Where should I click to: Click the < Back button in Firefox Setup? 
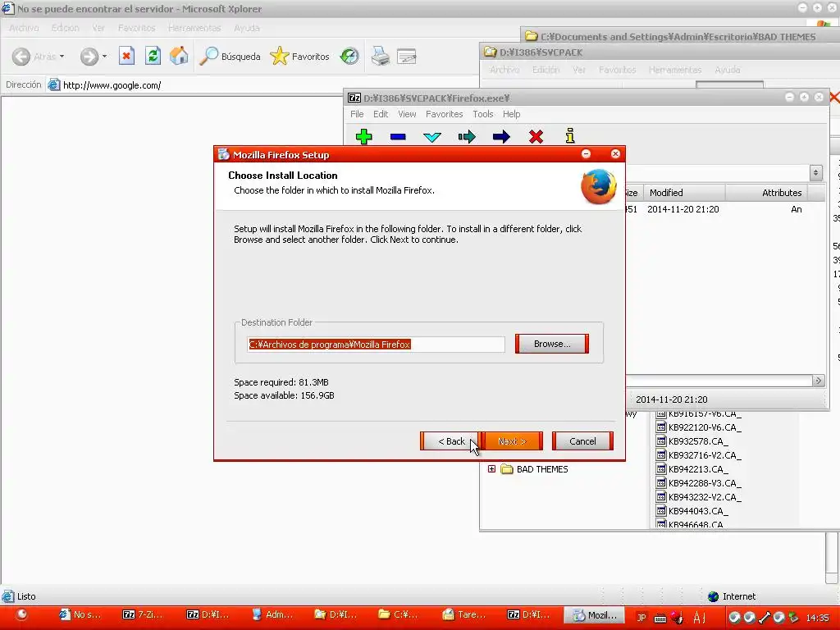point(451,441)
